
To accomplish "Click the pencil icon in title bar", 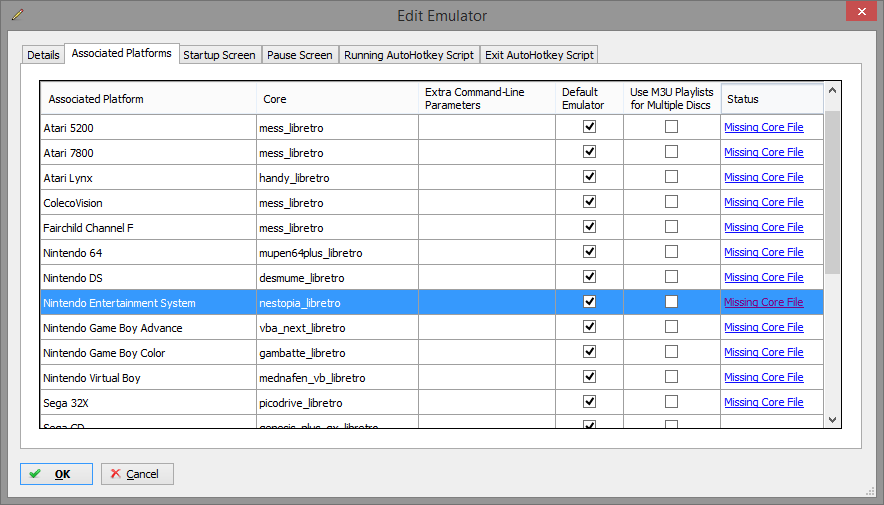I will 17,14.
